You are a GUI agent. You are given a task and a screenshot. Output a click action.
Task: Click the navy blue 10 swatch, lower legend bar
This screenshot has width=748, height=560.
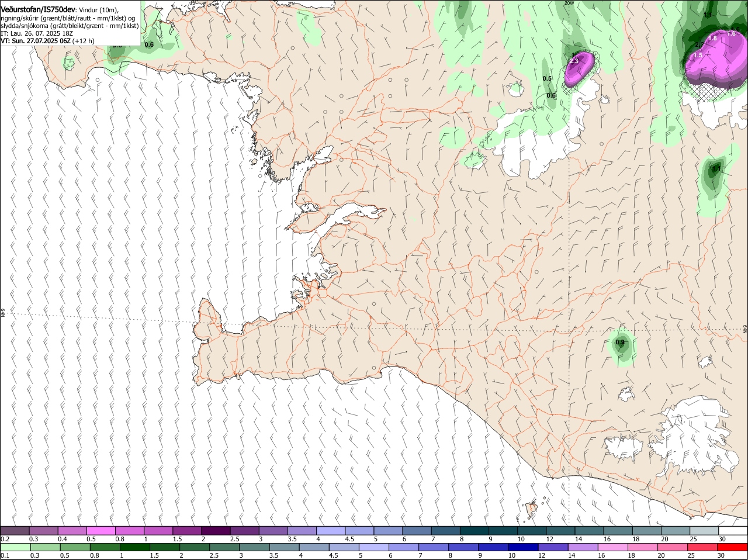click(x=523, y=547)
